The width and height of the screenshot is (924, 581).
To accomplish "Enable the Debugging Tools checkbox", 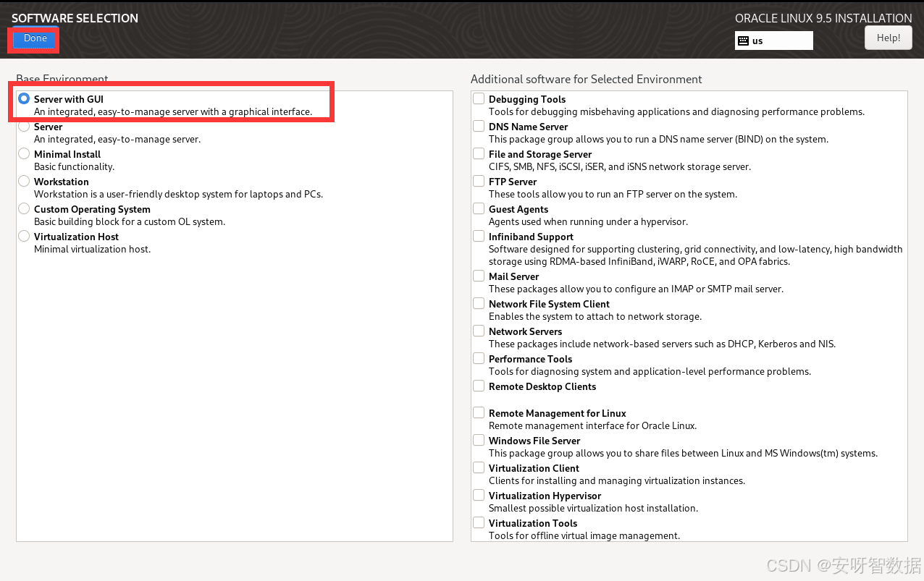I will tap(479, 98).
